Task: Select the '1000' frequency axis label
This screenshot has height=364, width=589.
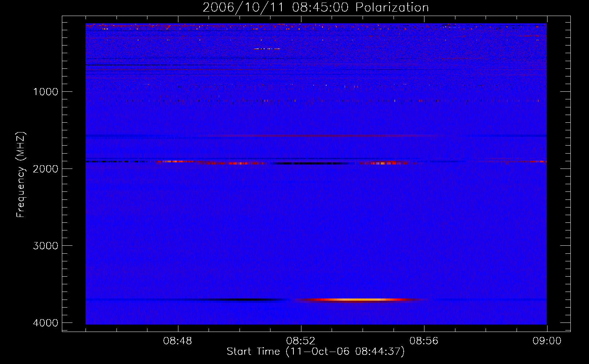Action: pyautogui.click(x=46, y=92)
